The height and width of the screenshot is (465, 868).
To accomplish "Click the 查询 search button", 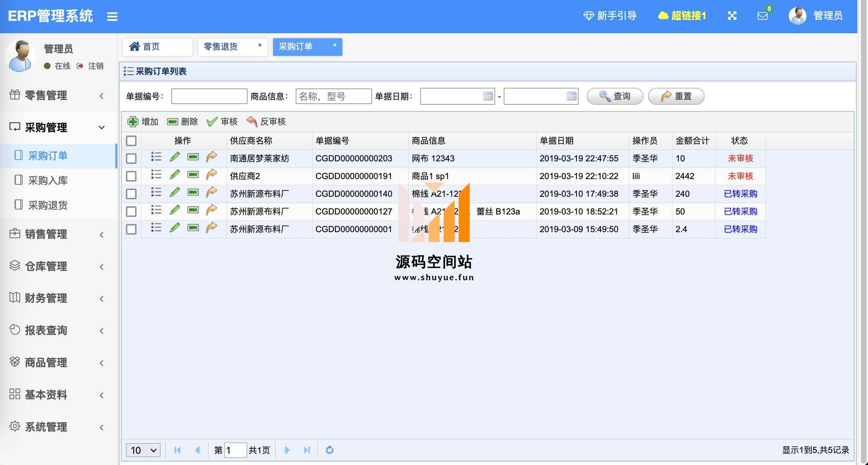I will (615, 96).
